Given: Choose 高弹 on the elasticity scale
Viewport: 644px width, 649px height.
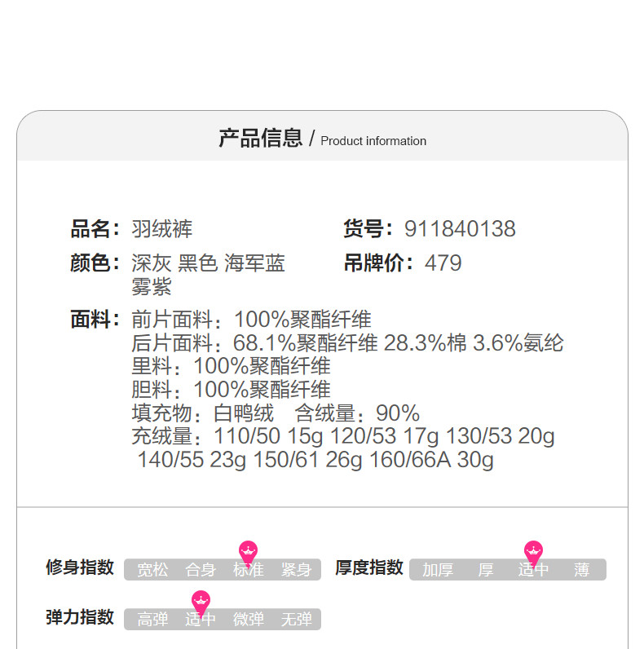Looking at the screenshot, I should [152, 620].
